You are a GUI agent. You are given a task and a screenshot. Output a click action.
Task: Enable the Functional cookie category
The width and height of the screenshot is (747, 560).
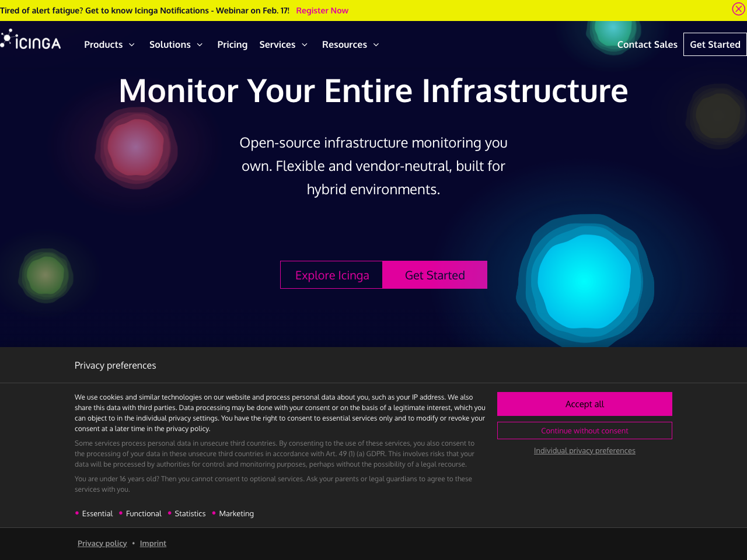click(x=144, y=513)
